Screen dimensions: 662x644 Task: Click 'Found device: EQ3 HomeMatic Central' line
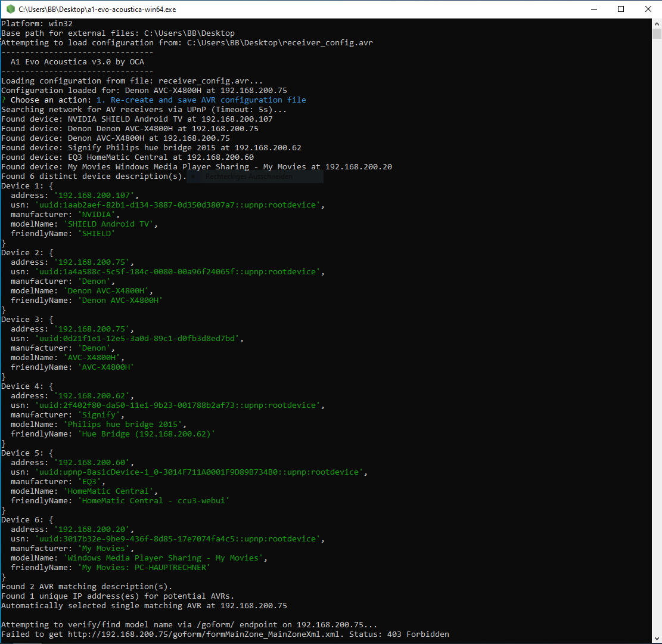point(128,157)
